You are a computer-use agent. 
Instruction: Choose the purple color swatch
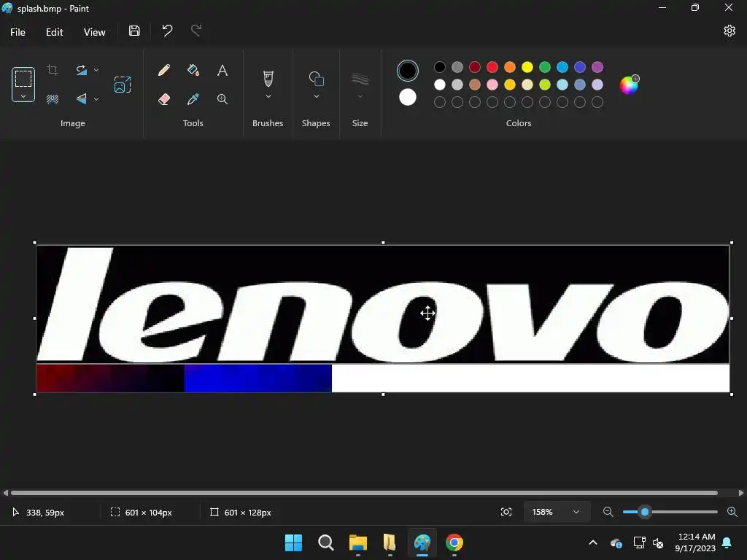597,67
